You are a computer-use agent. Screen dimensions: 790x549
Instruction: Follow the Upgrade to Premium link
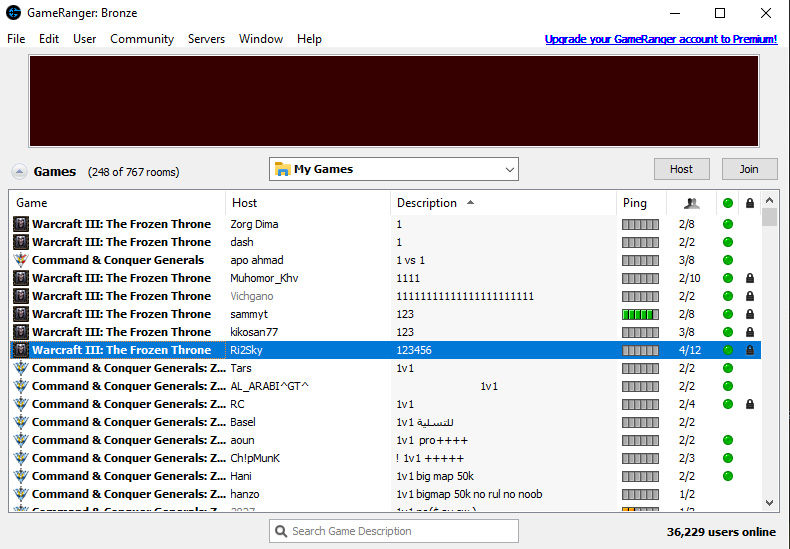click(661, 39)
